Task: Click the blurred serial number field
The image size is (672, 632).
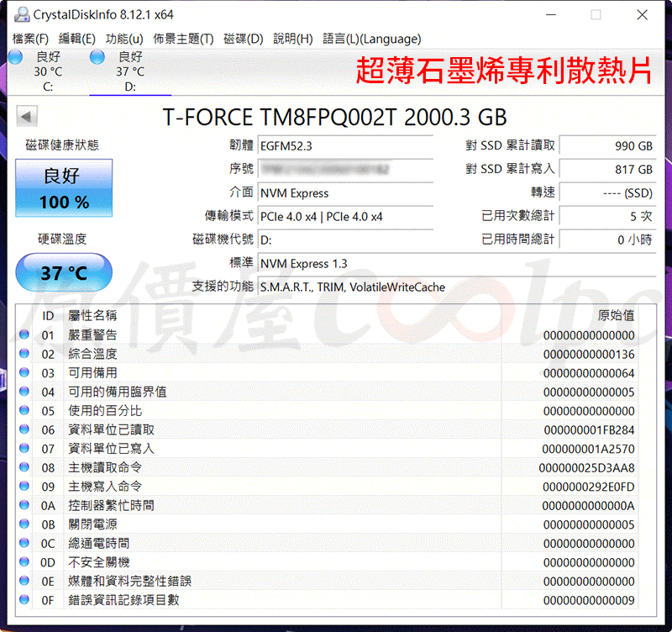Action: pyautogui.click(x=345, y=169)
